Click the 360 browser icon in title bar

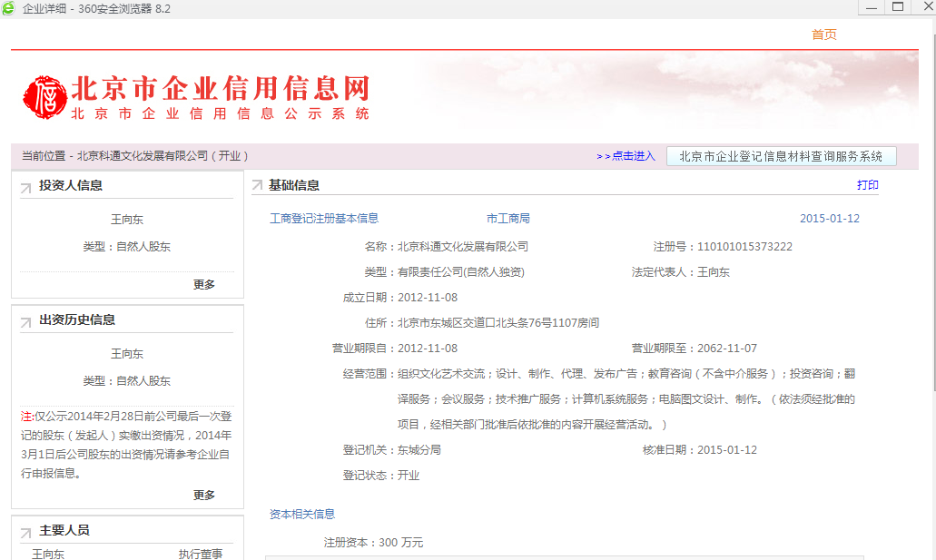[8, 8]
